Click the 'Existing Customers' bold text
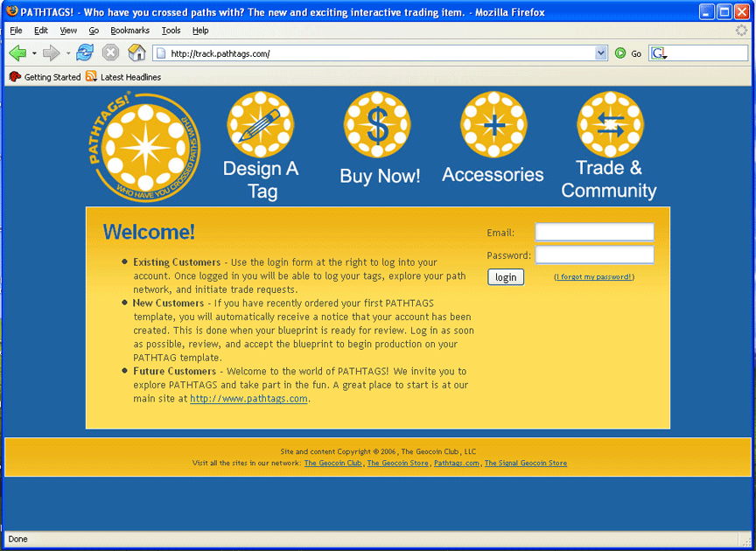The width and height of the screenshot is (756, 551). click(x=177, y=262)
